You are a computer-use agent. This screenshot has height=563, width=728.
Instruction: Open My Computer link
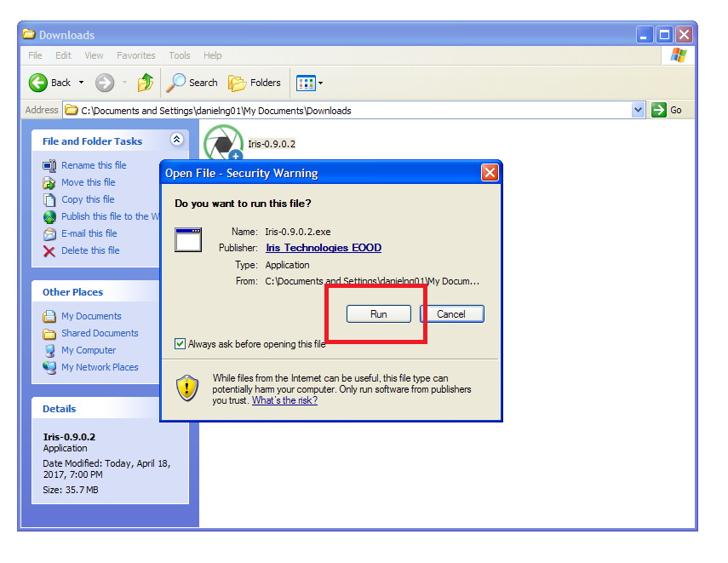(x=89, y=350)
